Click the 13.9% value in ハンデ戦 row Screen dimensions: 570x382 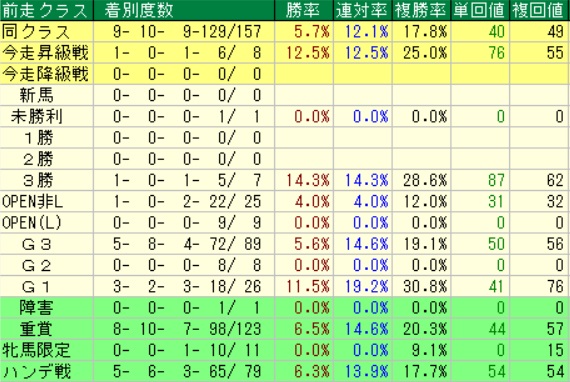point(363,371)
